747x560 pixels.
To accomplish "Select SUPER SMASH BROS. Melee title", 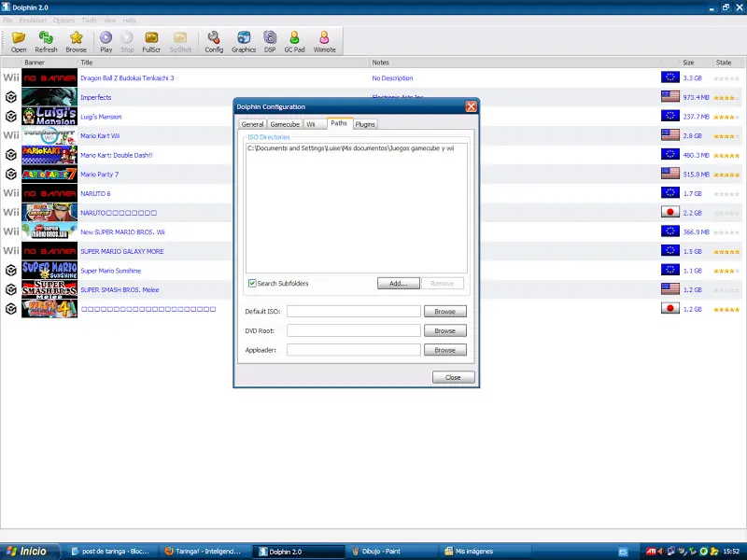I will coord(120,289).
